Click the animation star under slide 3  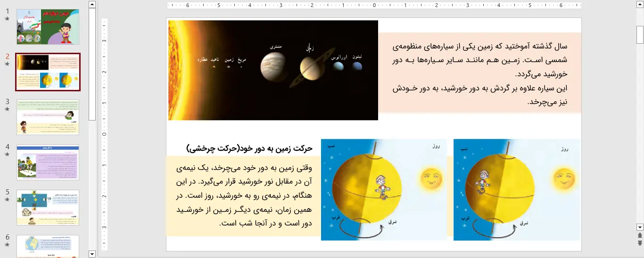[x=7, y=109]
